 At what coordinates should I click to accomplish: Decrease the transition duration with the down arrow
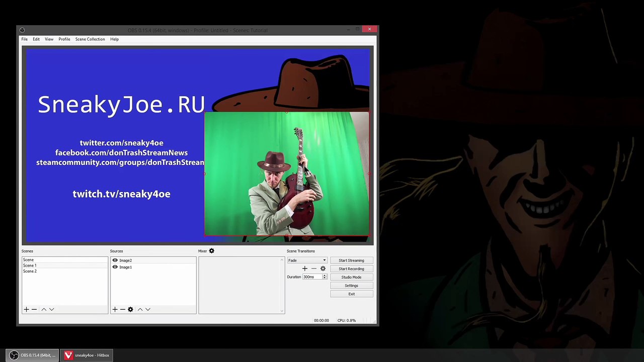click(x=325, y=278)
